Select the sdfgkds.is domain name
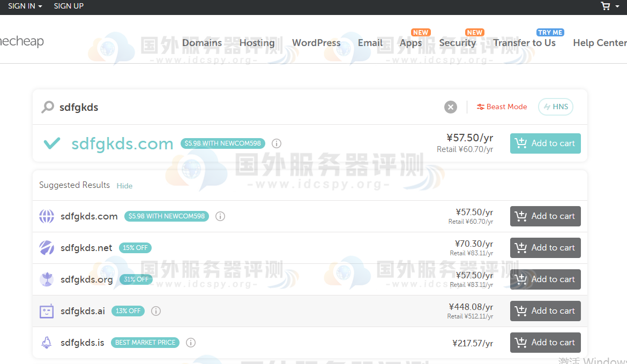This screenshot has width=627, height=364. [83, 343]
